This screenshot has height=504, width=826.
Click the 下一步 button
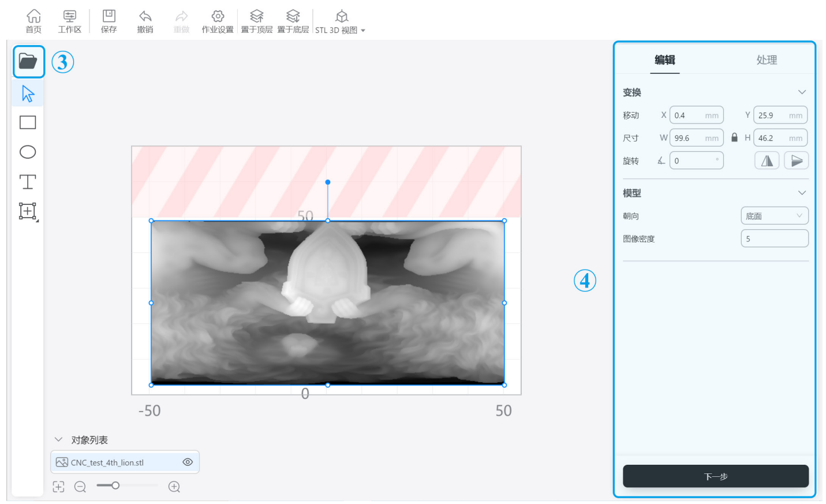[716, 476]
